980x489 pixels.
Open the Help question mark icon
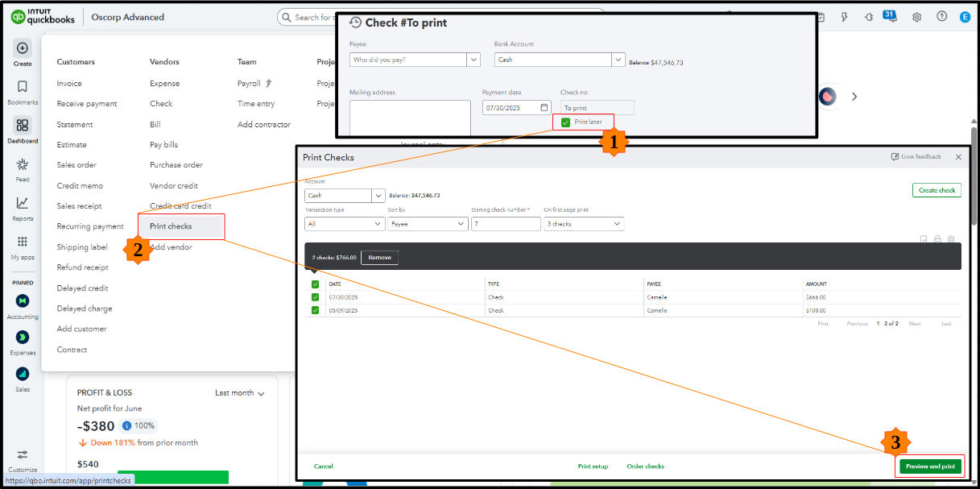pos(941,17)
